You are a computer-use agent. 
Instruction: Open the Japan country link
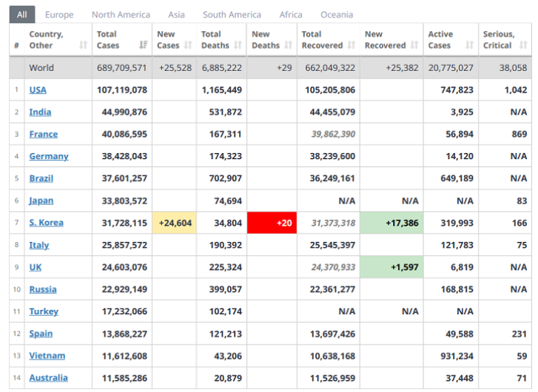(41, 200)
